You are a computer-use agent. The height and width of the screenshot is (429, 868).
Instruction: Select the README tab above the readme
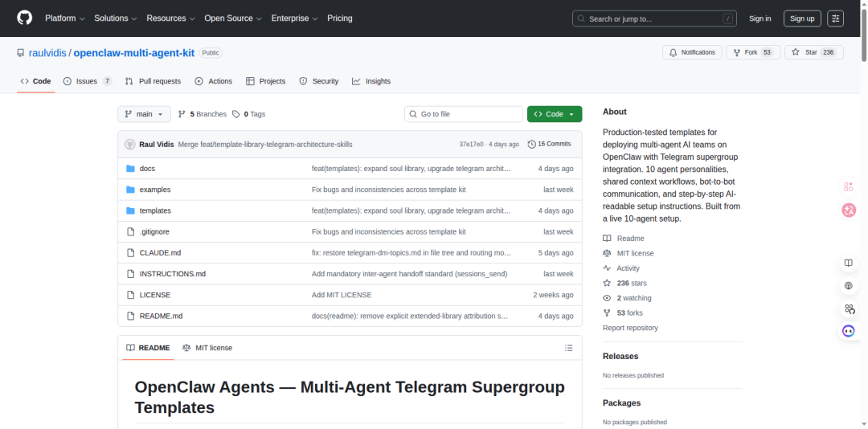(x=148, y=348)
